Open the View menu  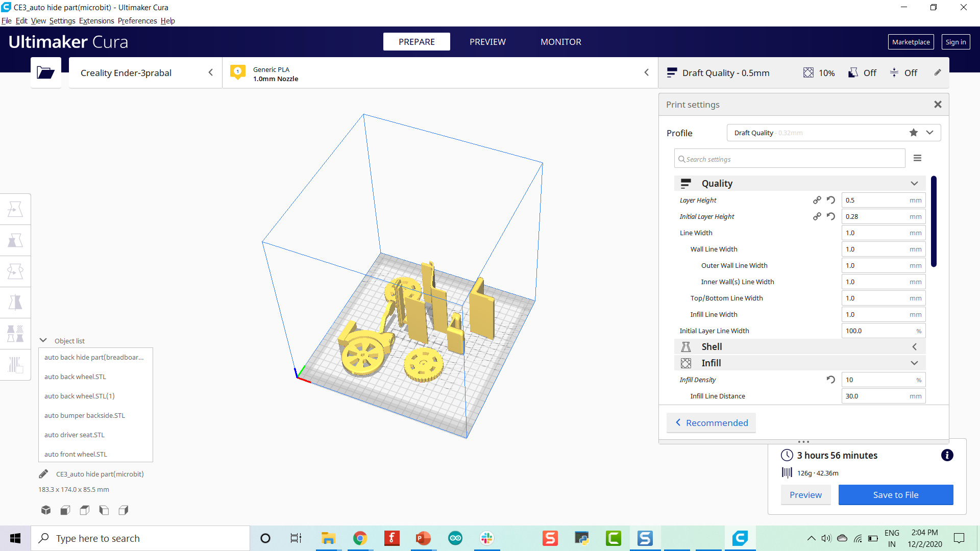coord(38,21)
